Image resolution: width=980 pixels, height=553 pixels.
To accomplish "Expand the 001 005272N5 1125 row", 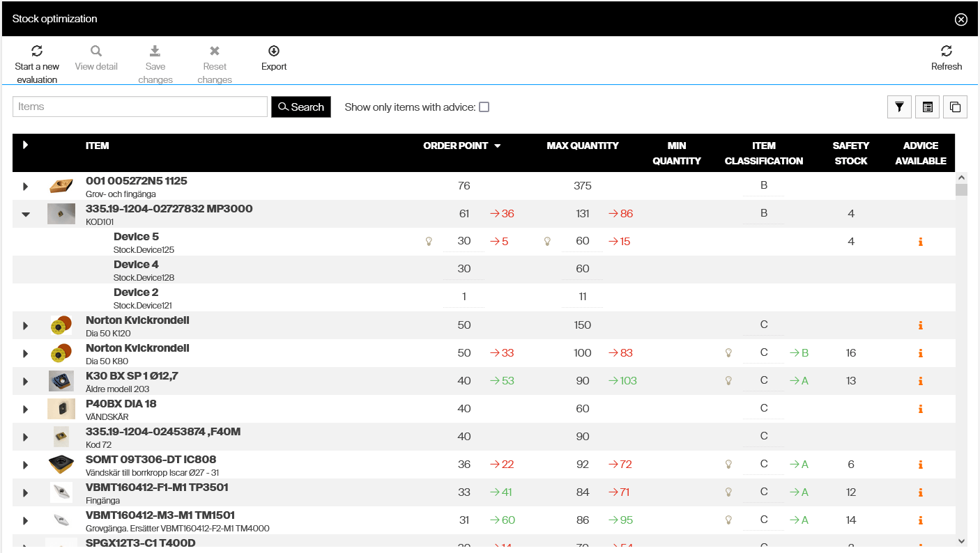I will (x=26, y=187).
